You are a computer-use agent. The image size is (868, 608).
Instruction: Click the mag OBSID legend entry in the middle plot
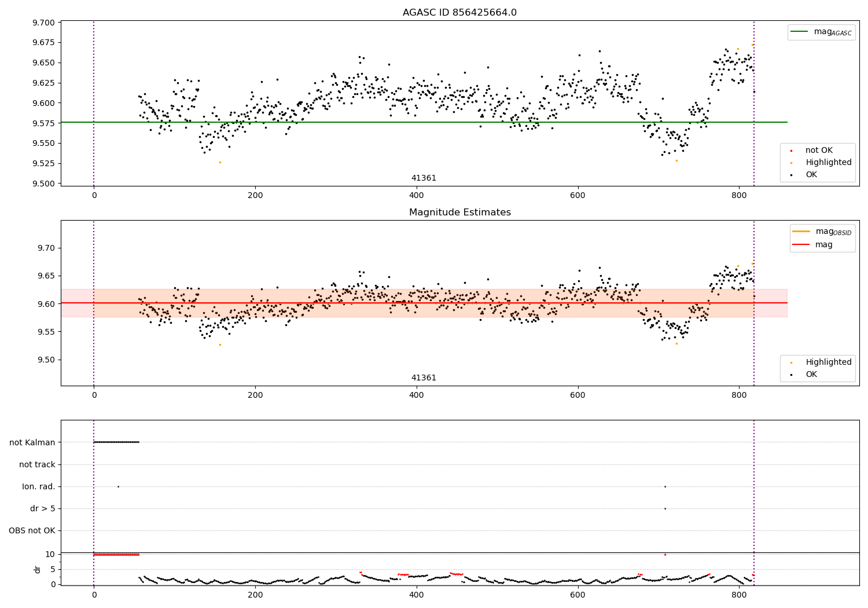click(823, 232)
